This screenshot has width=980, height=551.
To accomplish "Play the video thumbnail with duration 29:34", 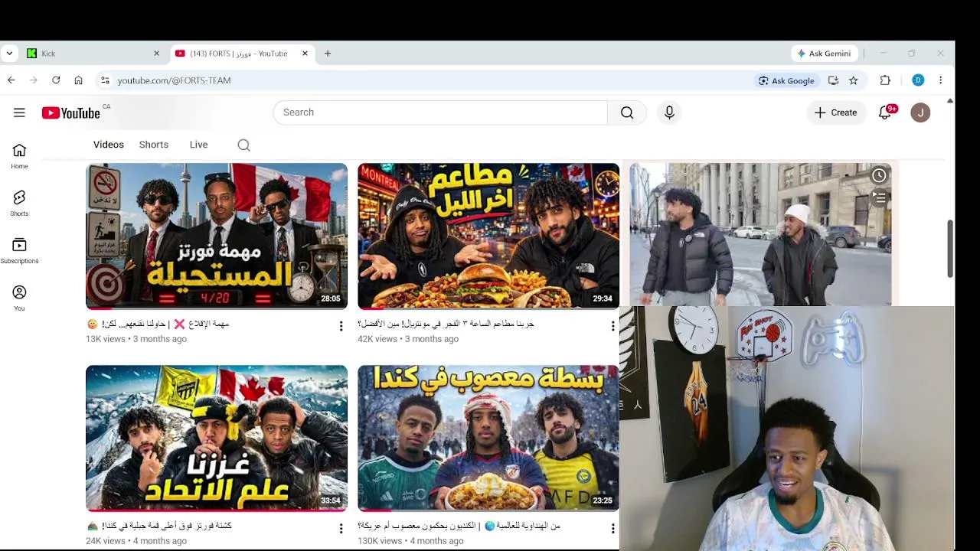I will (488, 236).
